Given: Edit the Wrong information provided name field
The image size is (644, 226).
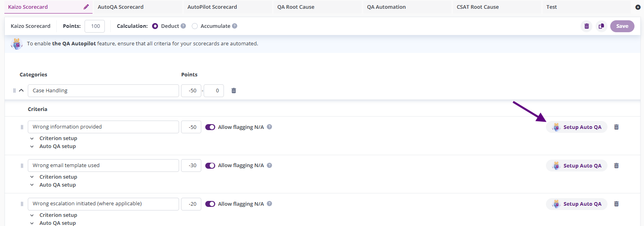Looking at the screenshot, I should coord(103,127).
